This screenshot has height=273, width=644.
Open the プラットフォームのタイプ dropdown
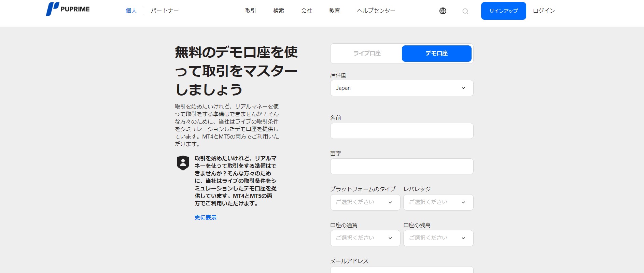[365, 202]
